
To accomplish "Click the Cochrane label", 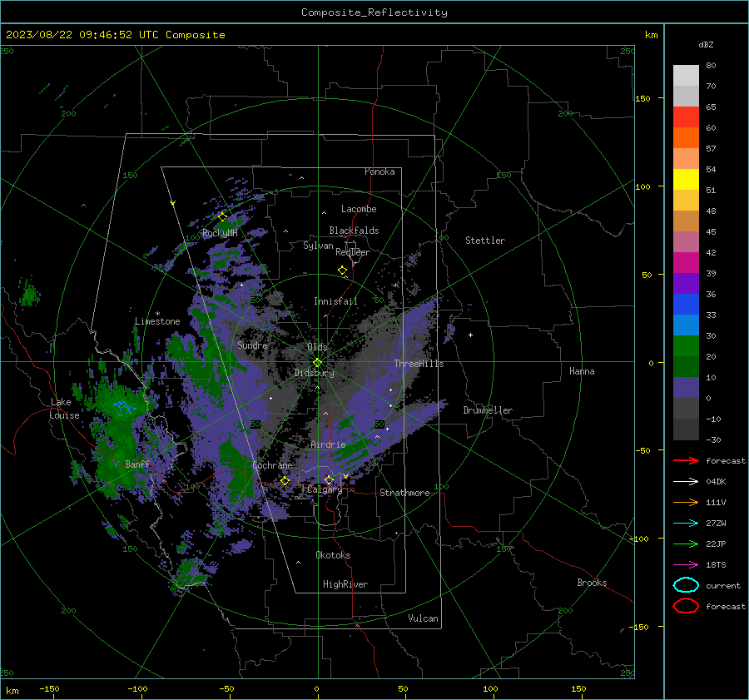I will (272, 465).
